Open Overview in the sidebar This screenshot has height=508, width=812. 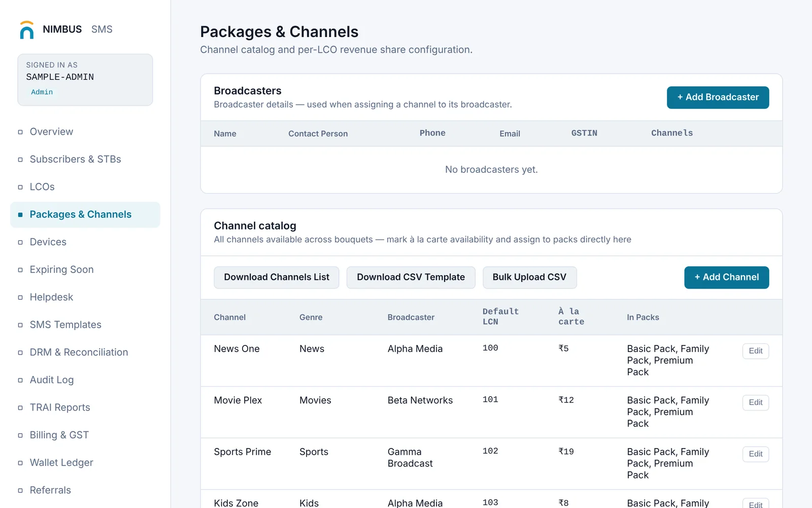pos(85,132)
